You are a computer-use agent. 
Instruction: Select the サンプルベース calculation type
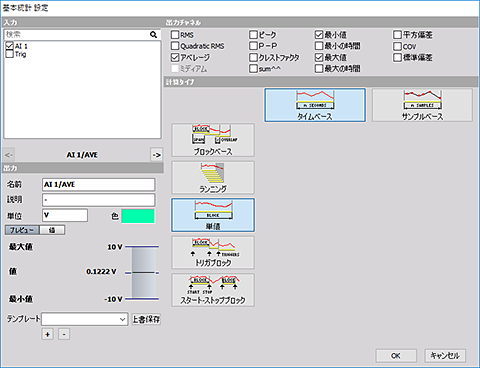click(x=422, y=105)
